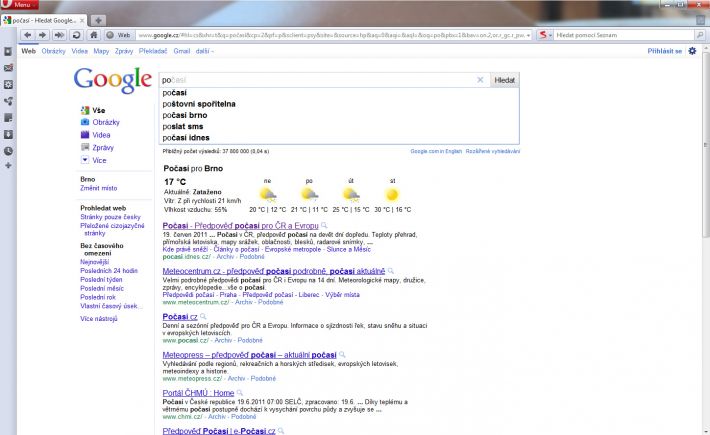
Task: Open the Seznam search engine selector
Action: coord(545,35)
